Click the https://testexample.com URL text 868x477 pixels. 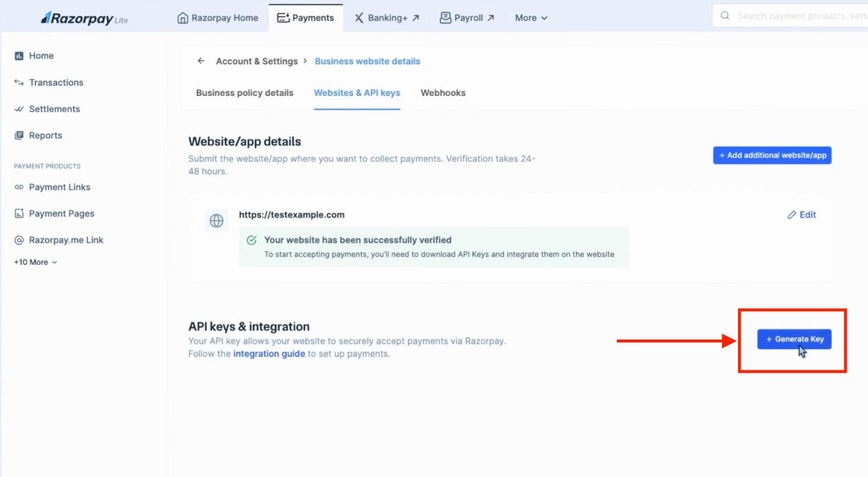pyautogui.click(x=292, y=215)
